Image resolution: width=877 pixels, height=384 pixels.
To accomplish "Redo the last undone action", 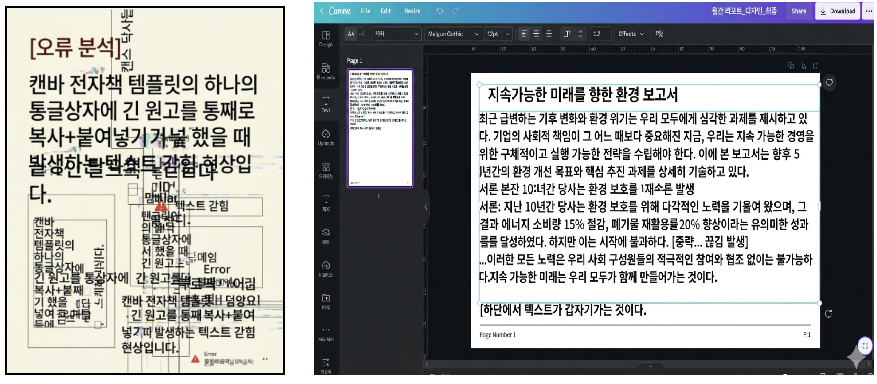I will click(x=455, y=11).
